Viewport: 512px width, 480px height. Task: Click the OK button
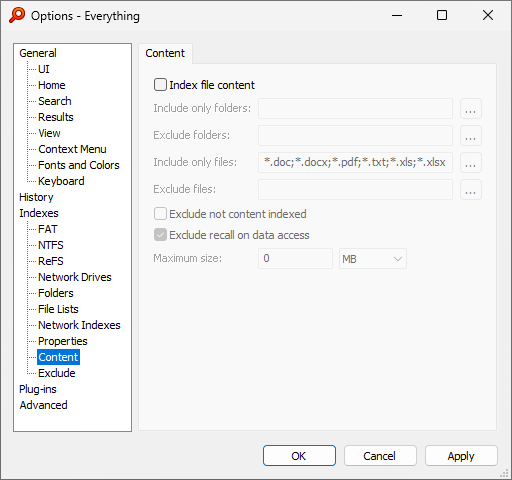299,456
